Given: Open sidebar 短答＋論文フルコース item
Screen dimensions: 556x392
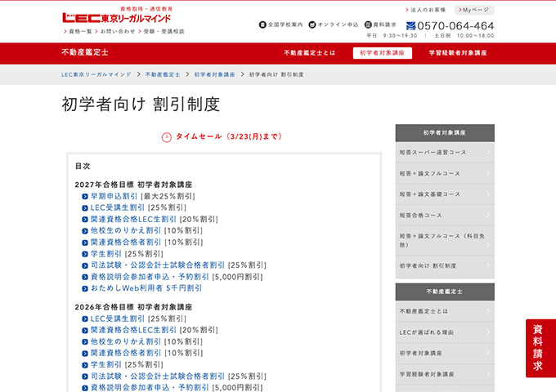Looking at the screenshot, I should pyautogui.click(x=445, y=173).
